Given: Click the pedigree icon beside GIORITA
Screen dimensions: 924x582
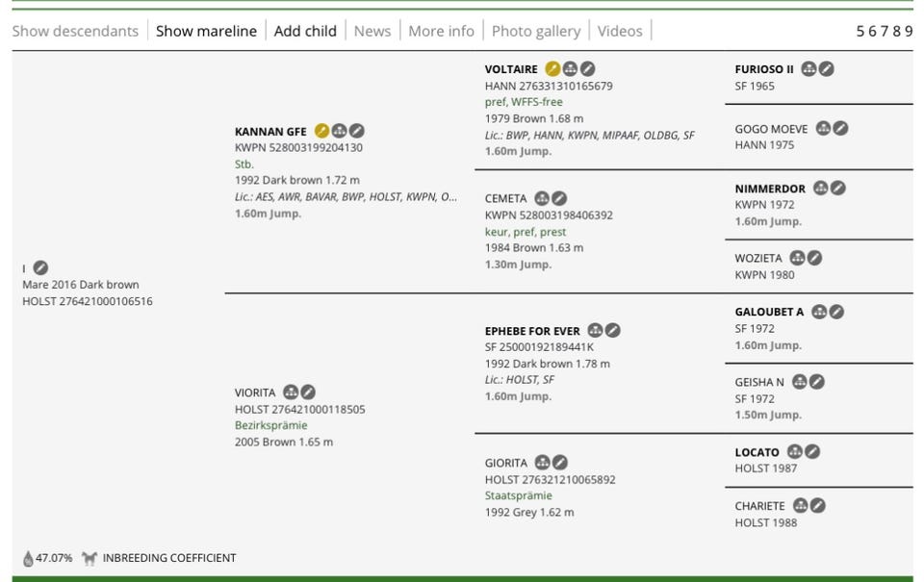Looking at the screenshot, I should [542, 463].
